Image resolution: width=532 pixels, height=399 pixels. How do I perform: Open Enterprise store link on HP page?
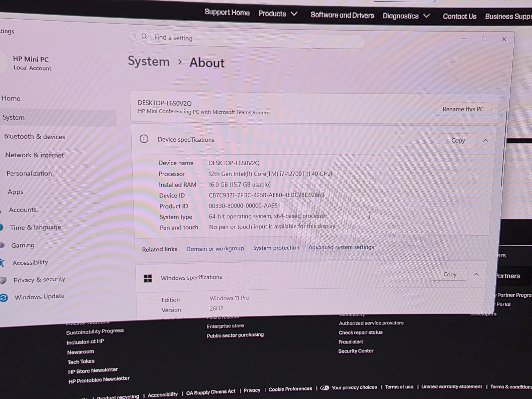[225, 326]
